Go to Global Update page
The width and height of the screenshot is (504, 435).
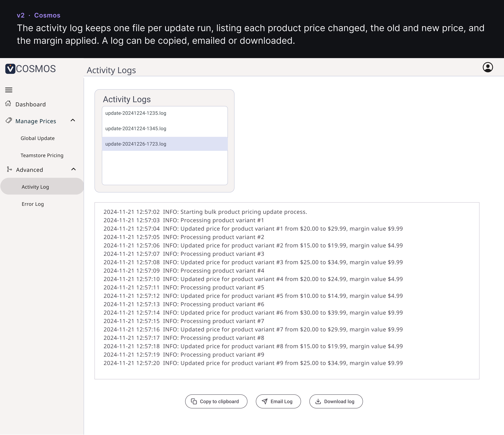[x=38, y=138]
